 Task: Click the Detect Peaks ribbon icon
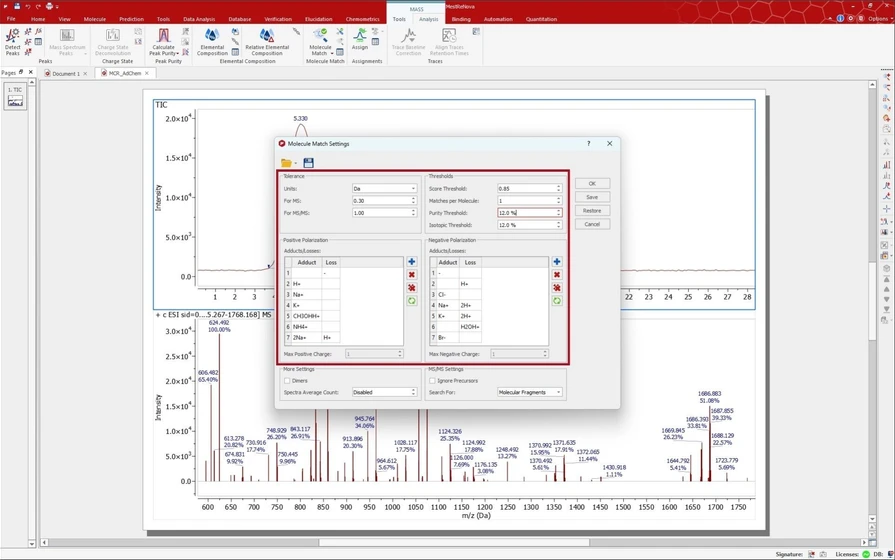pos(12,42)
